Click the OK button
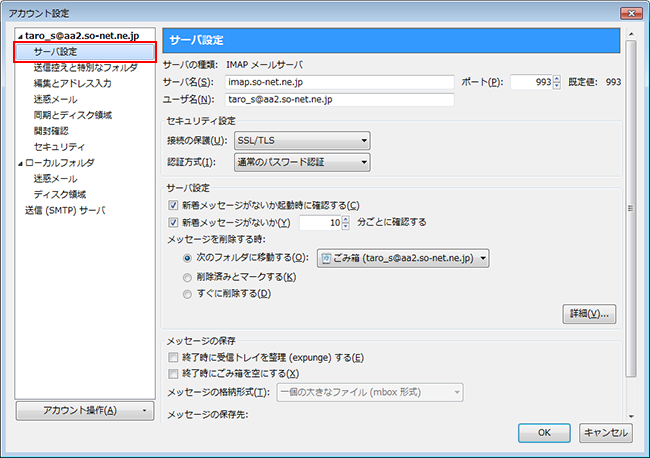Image resolution: width=650 pixels, height=458 pixels. coord(544,433)
